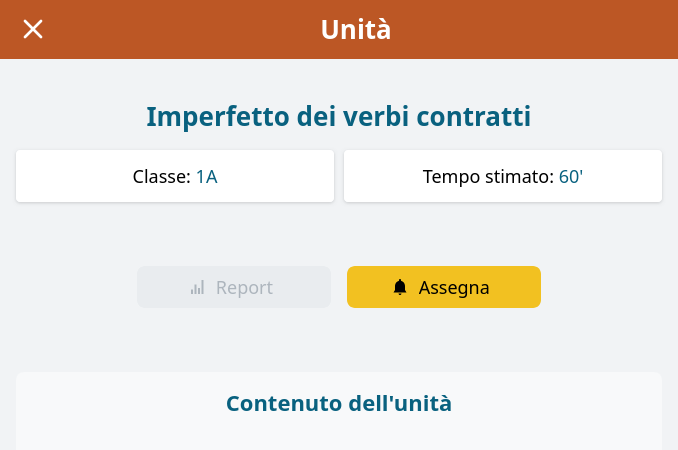Click the word 'Report' in the button
Image resolution: width=678 pixels, height=450 pixels.
244,288
